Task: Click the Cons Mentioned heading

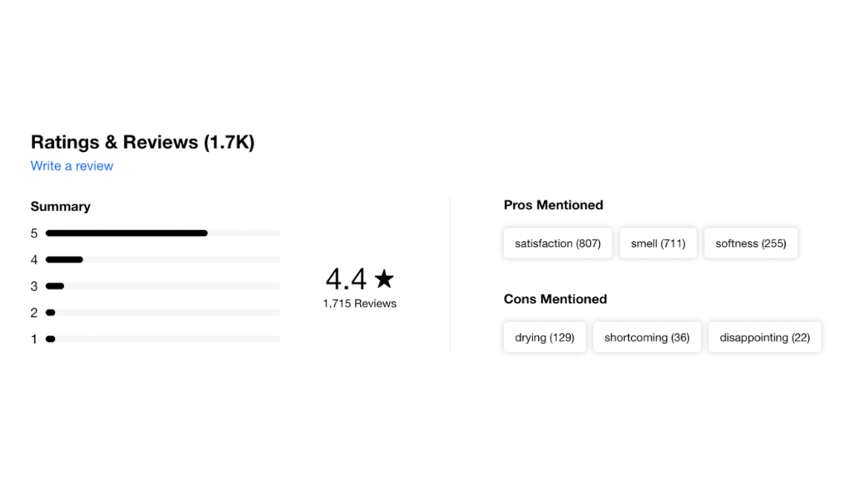Action: pos(555,299)
